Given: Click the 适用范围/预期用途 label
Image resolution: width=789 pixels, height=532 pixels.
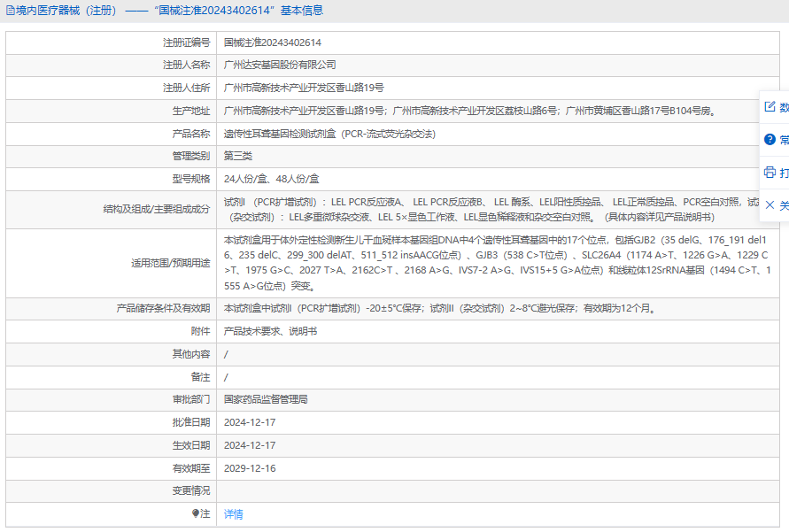Looking at the screenshot, I should [171, 263].
